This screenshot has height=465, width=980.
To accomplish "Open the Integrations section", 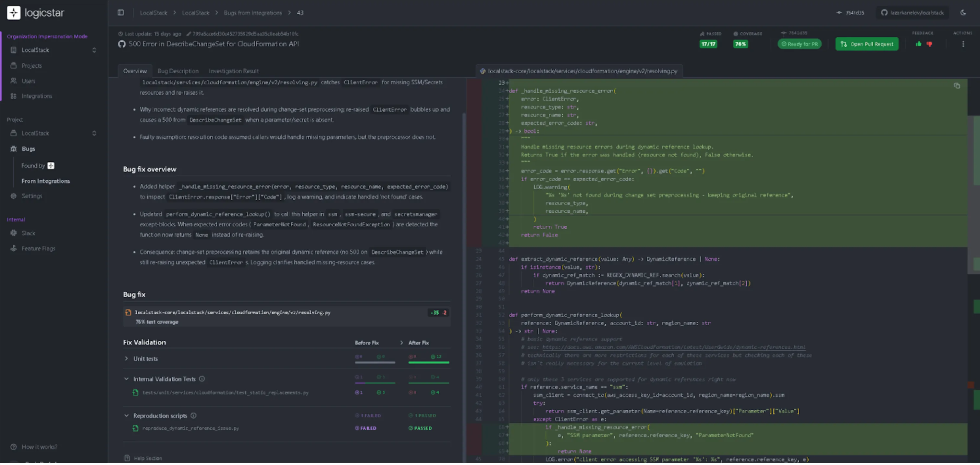I will pyautogui.click(x=37, y=95).
